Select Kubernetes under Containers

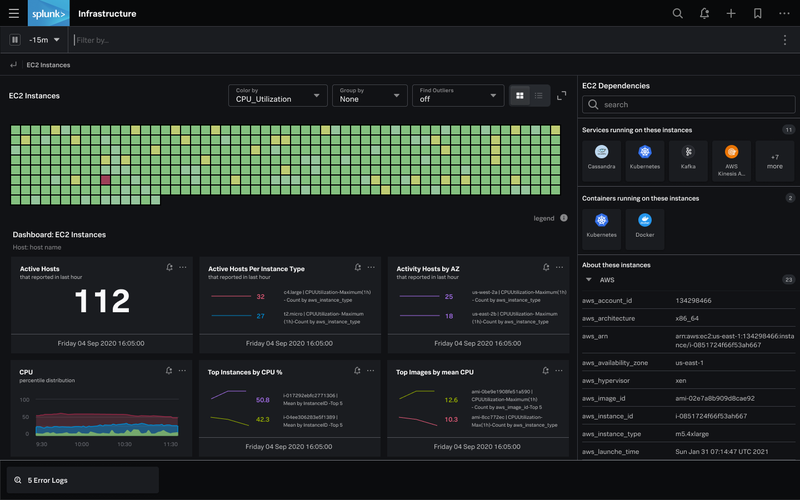(602, 229)
